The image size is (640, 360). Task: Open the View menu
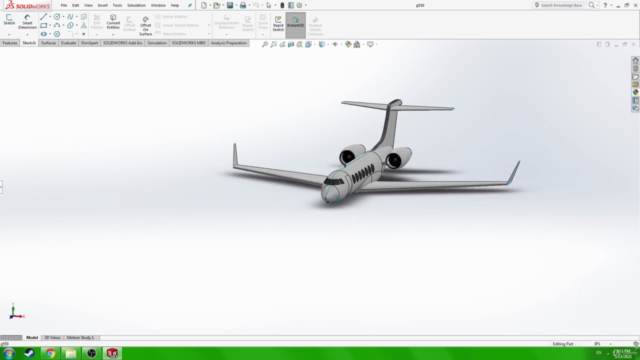tap(88, 5)
